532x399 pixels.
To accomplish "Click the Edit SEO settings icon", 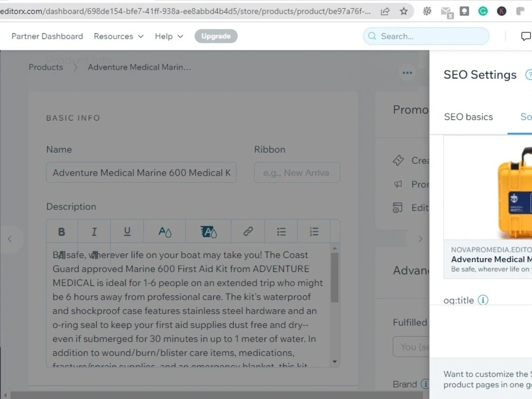I will [x=397, y=207].
